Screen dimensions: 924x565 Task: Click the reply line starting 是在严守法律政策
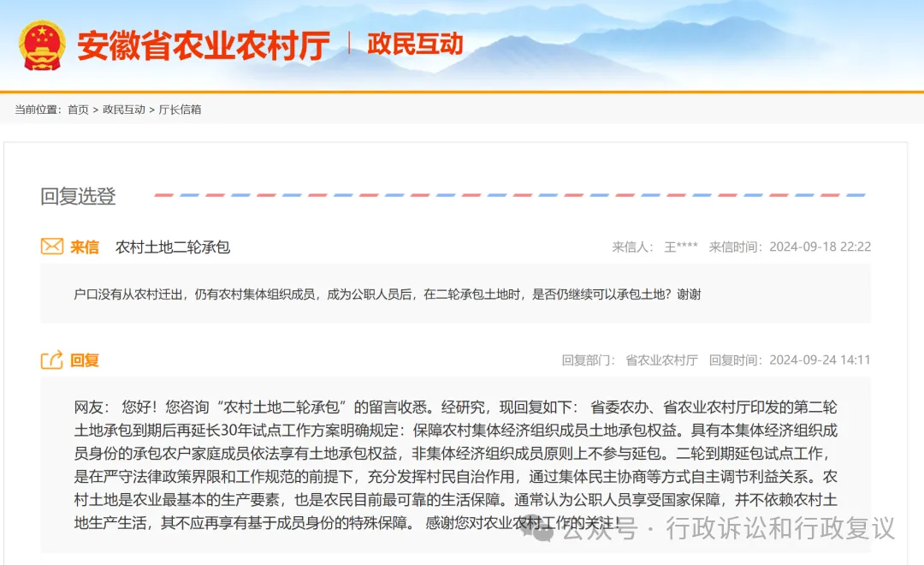coord(455,476)
